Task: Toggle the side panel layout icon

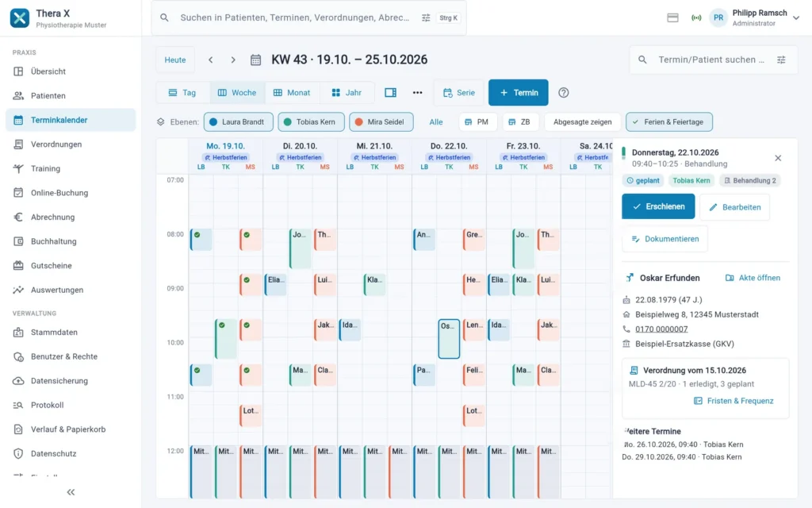Action: pyautogui.click(x=390, y=93)
